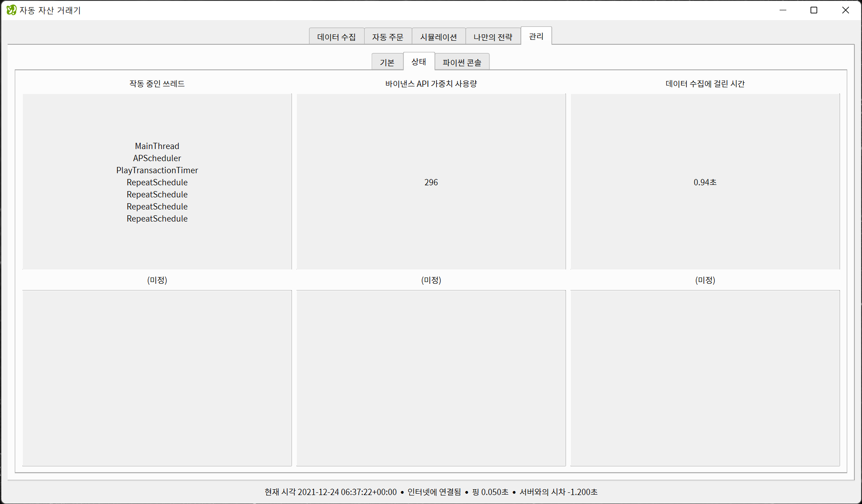Screen dimensions: 862x504
Task: Click the API weight usage value 296
Action: [431, 182]
